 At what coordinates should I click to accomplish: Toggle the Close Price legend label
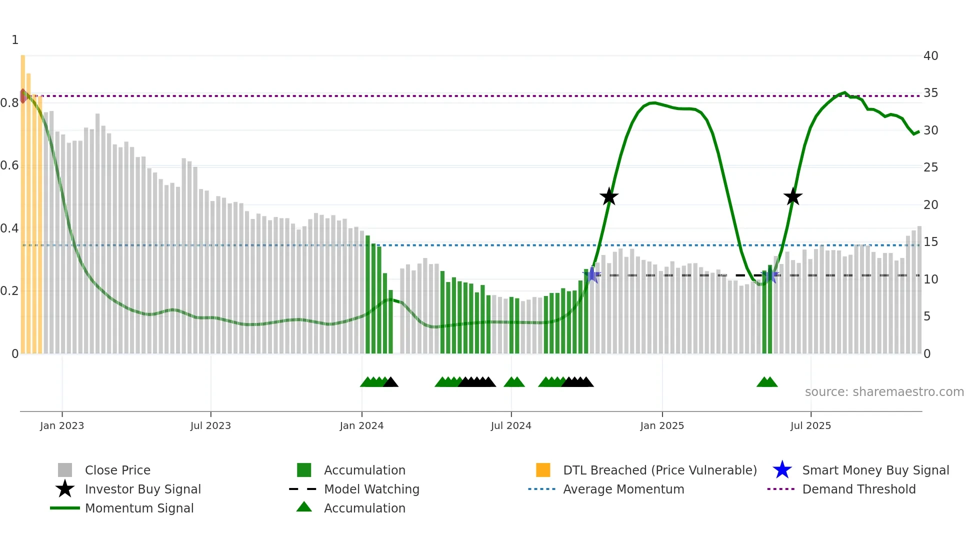(x=117, y=470)
